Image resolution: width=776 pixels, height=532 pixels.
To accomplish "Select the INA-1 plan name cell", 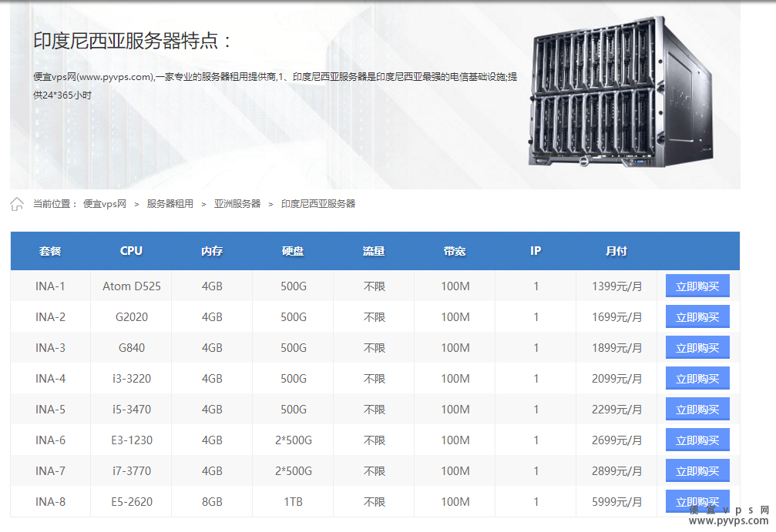I will 50,286.
